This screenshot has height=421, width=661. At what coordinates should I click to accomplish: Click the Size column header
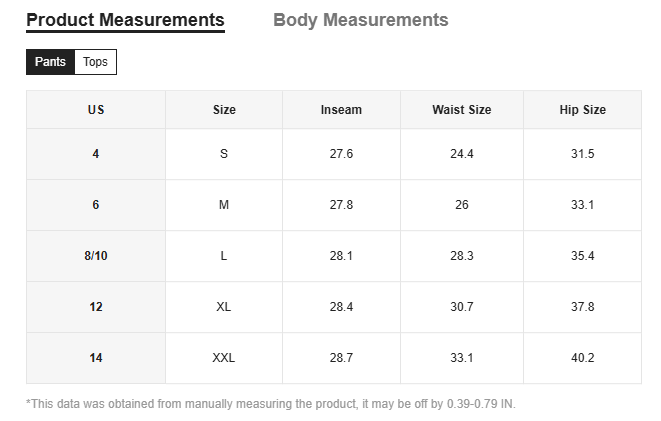224,110
